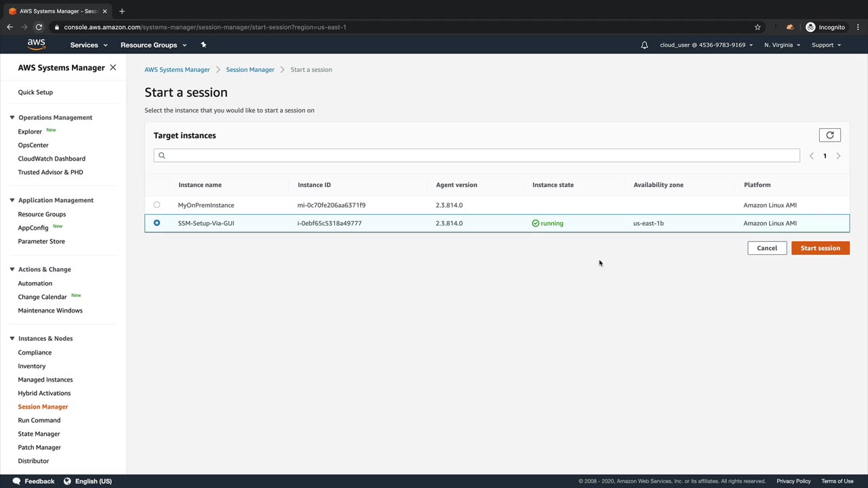Open the Chrome three-dot menu
The width and height of the screenshot is (868, 488).
coord(858,27)
